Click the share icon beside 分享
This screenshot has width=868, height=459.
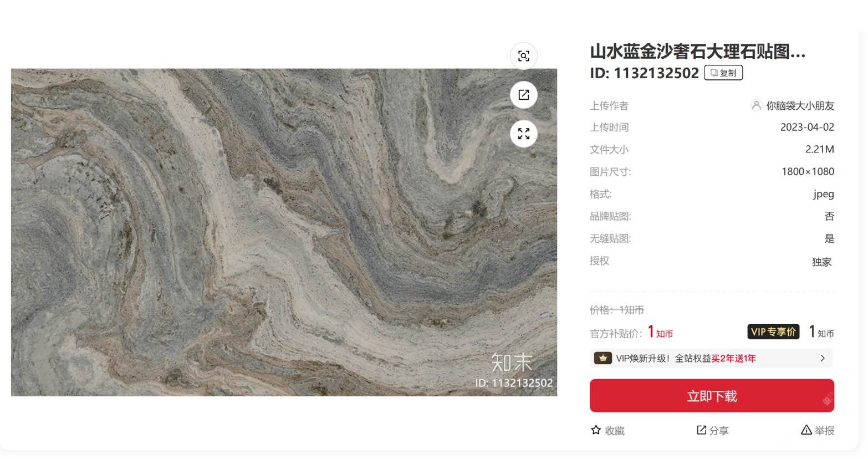click(x=701, y=430)
